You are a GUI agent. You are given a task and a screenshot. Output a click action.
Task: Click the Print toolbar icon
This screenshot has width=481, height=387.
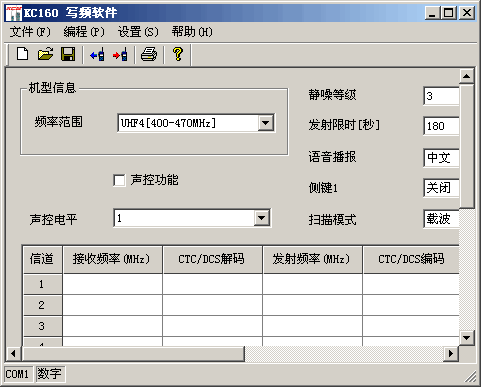[149, 54]
